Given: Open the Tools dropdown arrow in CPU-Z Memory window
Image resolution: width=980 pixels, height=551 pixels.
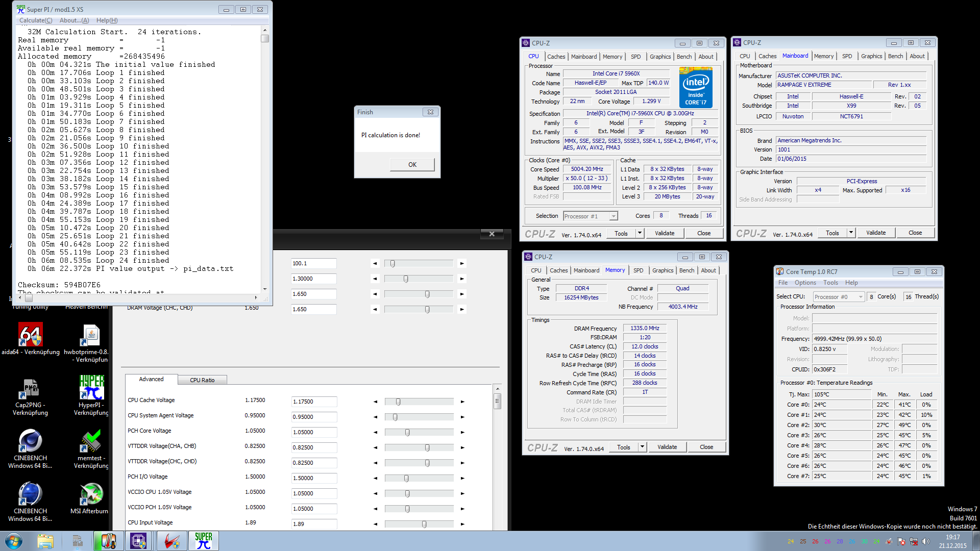Looking at the screenshot, I should (642, 447).
